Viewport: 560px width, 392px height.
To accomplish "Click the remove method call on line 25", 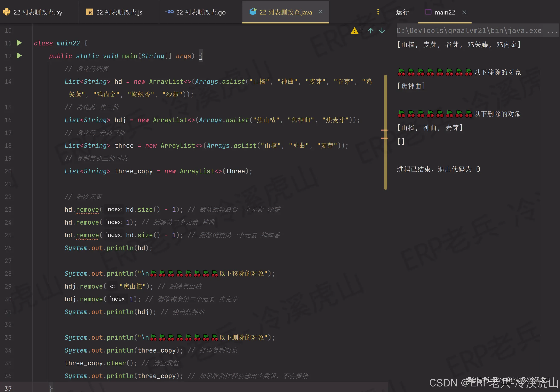I will [87, 235].
